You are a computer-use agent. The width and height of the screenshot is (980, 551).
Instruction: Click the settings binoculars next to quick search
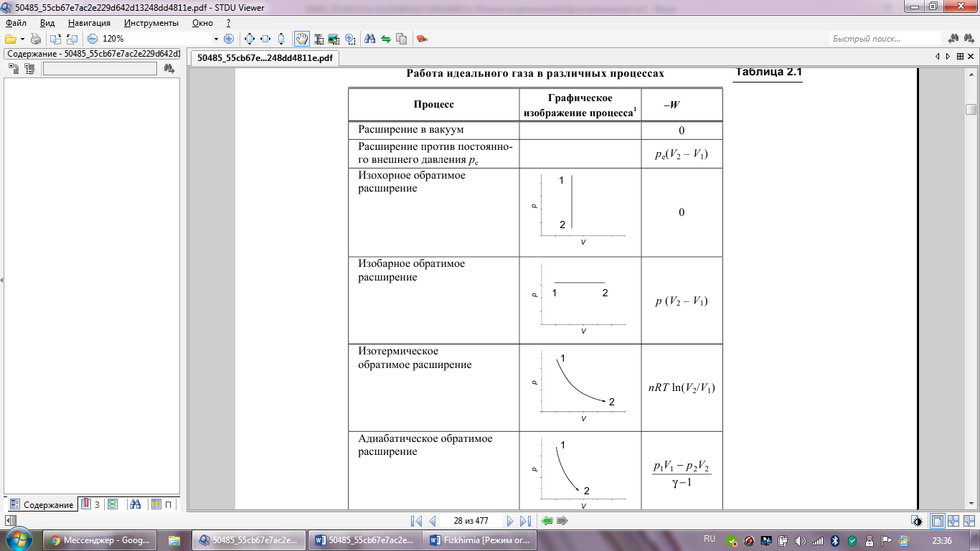(970, 39)
